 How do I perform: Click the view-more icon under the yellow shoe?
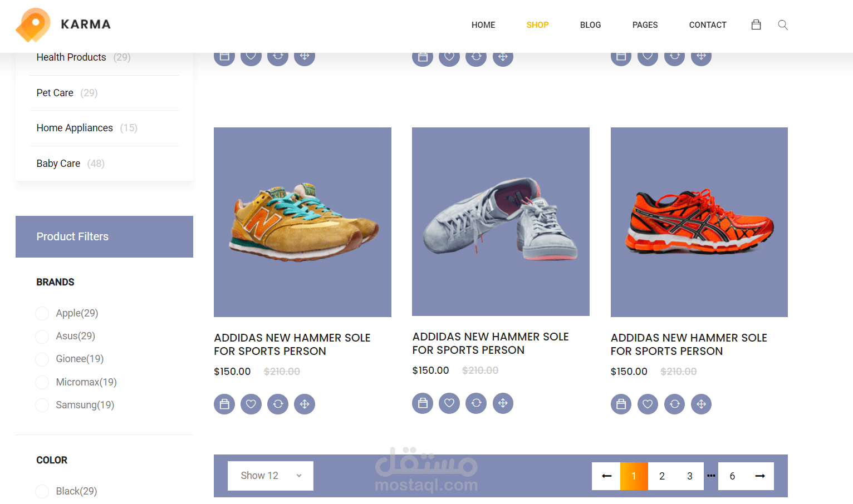(x=305, y=404)
